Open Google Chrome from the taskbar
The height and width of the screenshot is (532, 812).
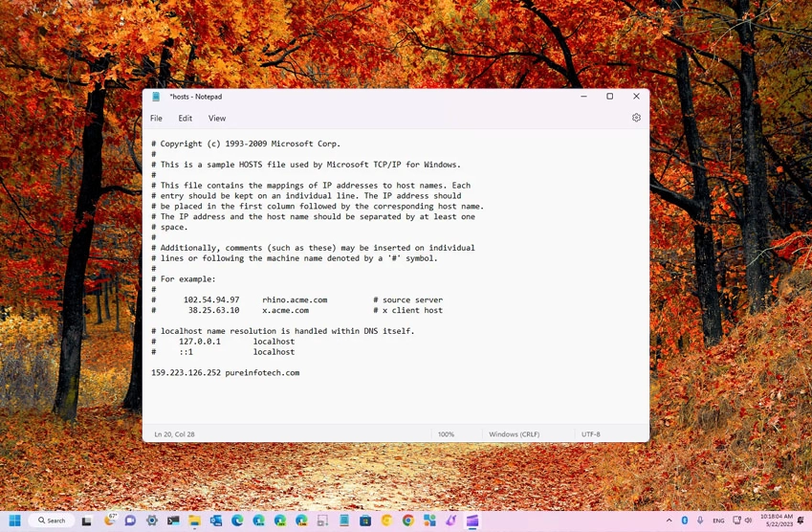click(x=408, y=521)
